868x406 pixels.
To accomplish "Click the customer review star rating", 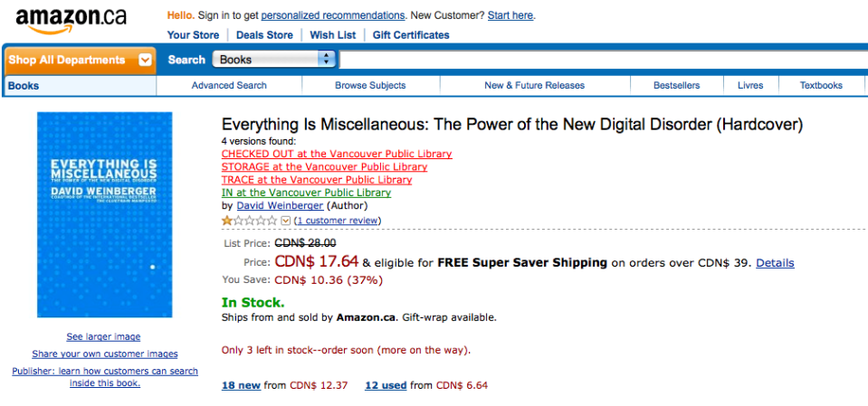I will tap(249, 221).
